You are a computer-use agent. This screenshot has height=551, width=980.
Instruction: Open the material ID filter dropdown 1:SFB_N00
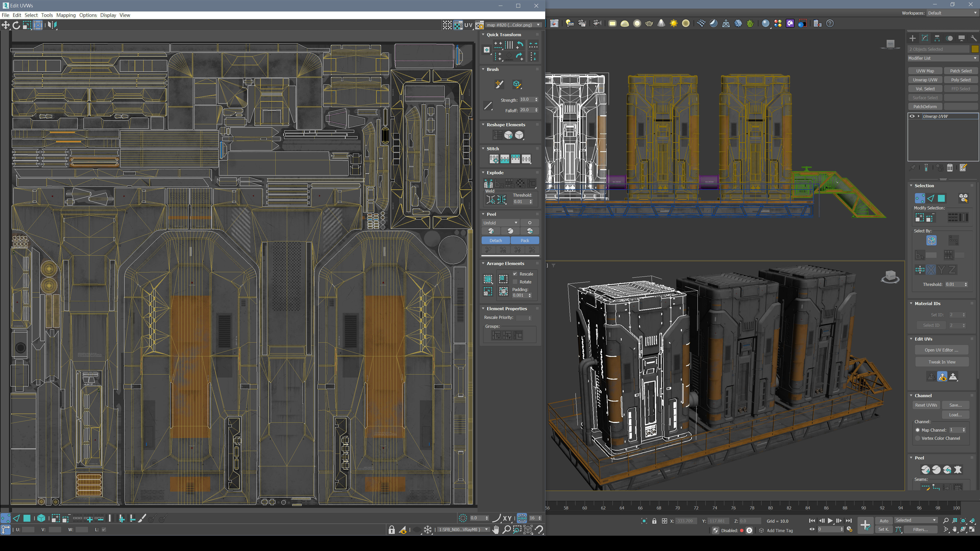pos(463,529)
